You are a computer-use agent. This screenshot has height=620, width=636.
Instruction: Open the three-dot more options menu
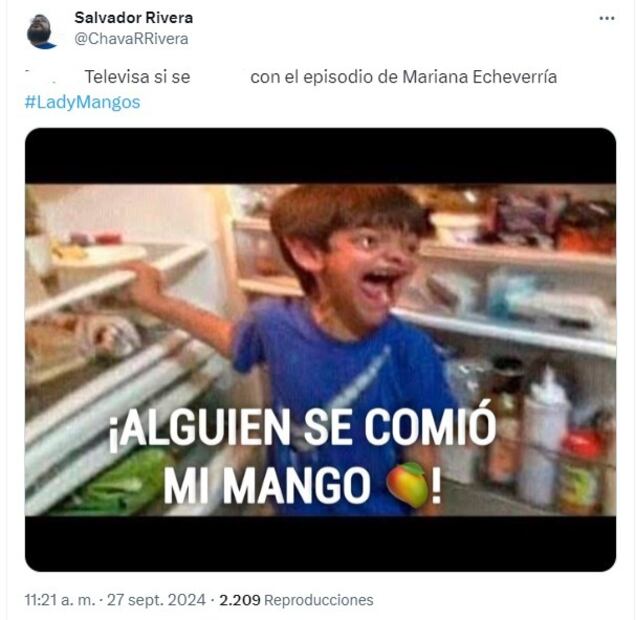(606, 18)
